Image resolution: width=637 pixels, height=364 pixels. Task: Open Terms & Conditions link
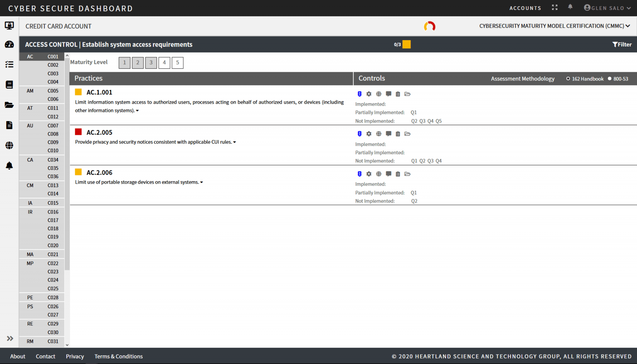click(119, 357)
